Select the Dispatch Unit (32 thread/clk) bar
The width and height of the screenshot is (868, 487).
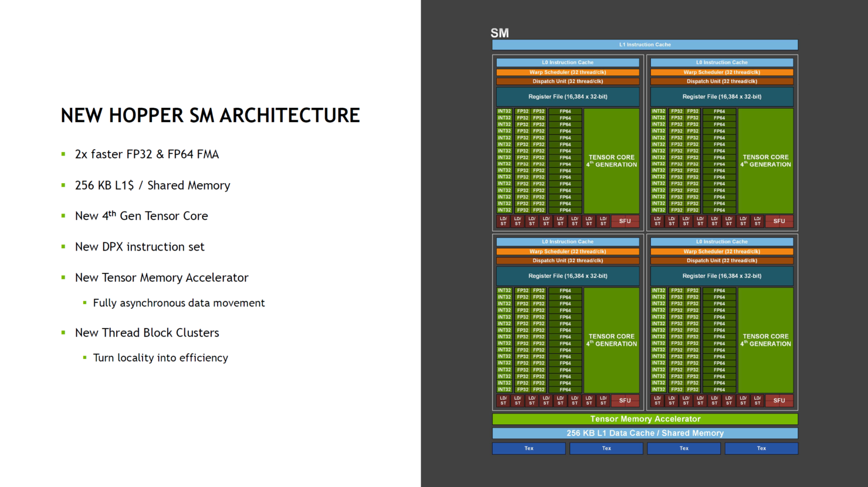coord(567,81)
